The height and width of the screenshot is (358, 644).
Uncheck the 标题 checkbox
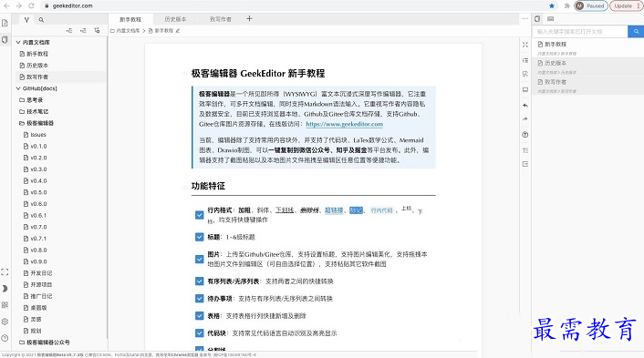click(199, 237)
